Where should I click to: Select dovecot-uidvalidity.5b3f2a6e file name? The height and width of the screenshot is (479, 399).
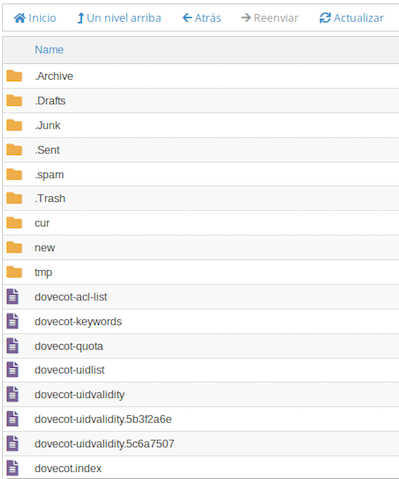103,419
